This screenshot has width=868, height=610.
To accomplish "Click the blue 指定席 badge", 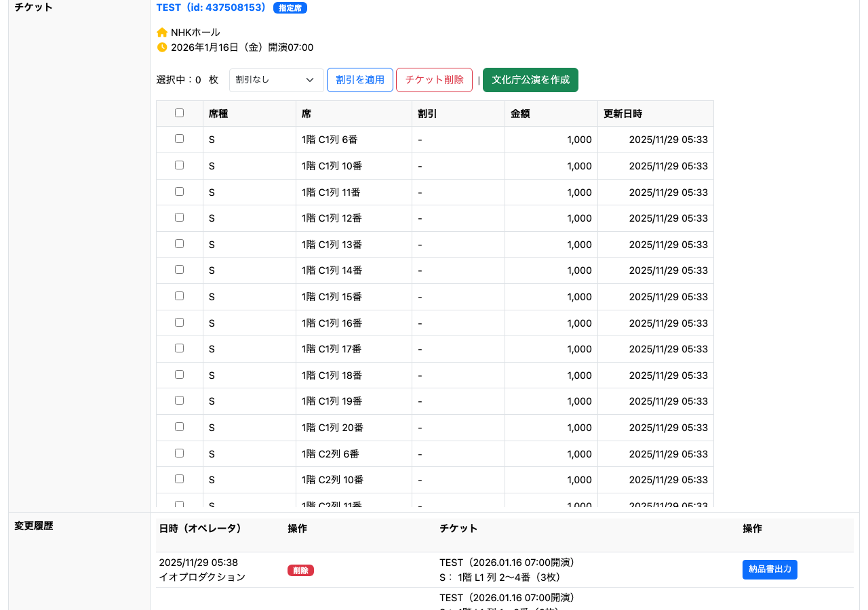I will (290, 8).
